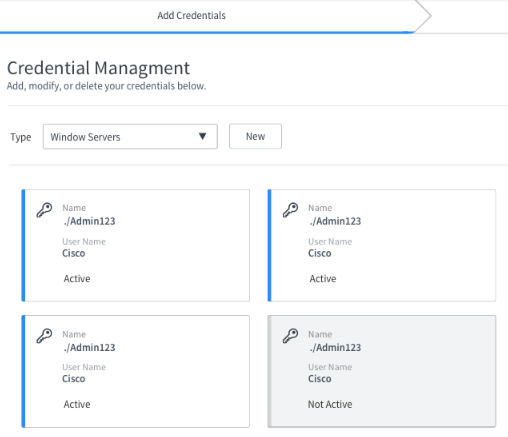Select the Window Servers combo box
The height and width of the screenshot is (437, 508).
(130, 137)
